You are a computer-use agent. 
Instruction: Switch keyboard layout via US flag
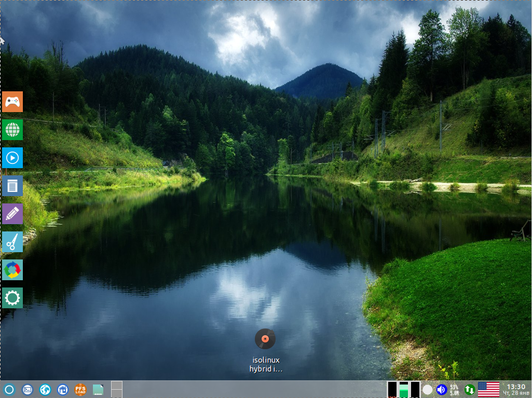[x=488, y=389]
